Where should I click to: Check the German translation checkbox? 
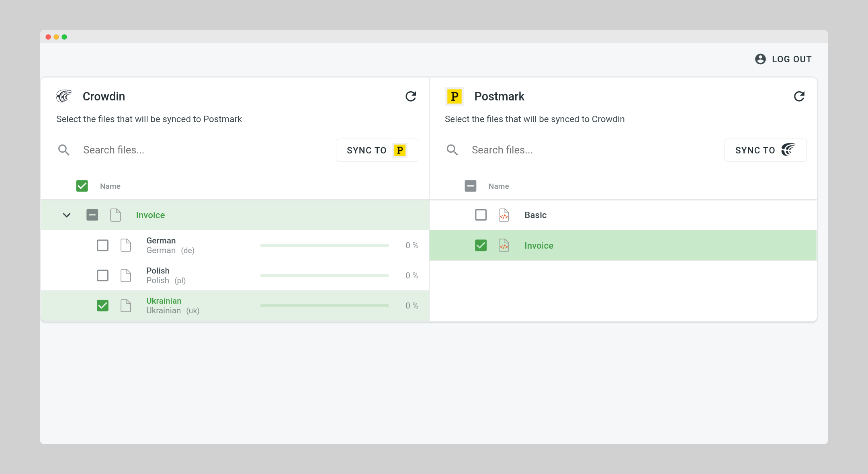coord(102,245)
